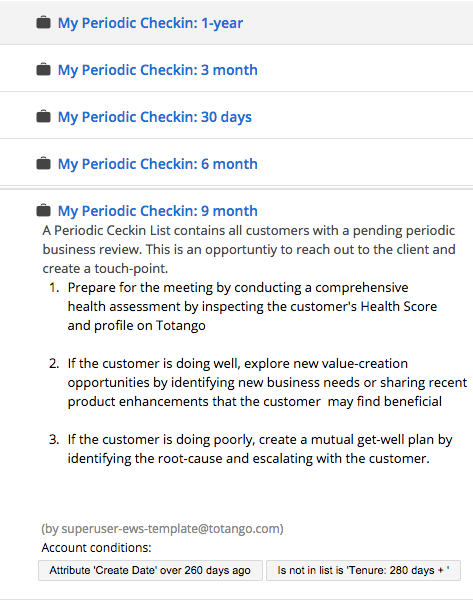Viewport: 473px width, 600px height.
Task: Open My Periodic Checkin: 6 month link
Action: [x=157, y=164]
